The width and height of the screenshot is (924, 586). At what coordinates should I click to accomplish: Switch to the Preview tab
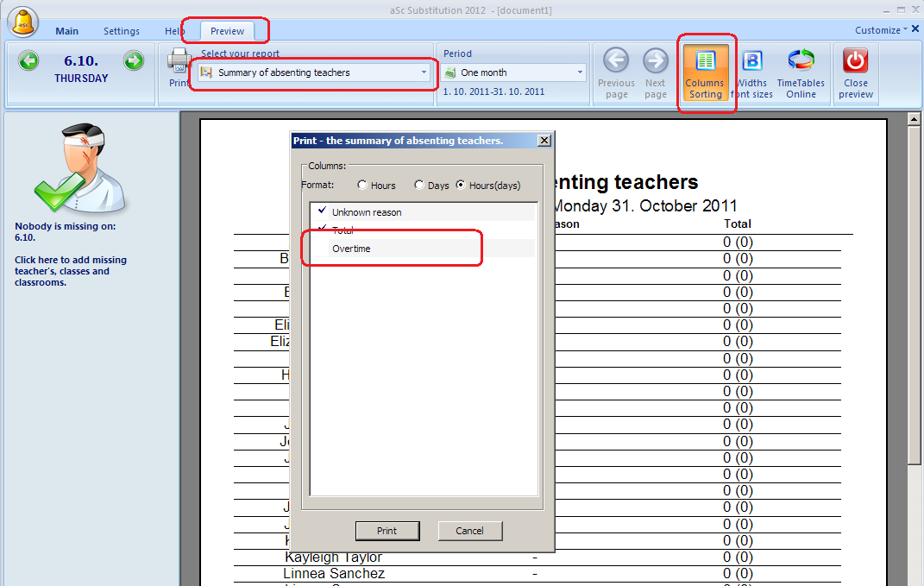227,31
